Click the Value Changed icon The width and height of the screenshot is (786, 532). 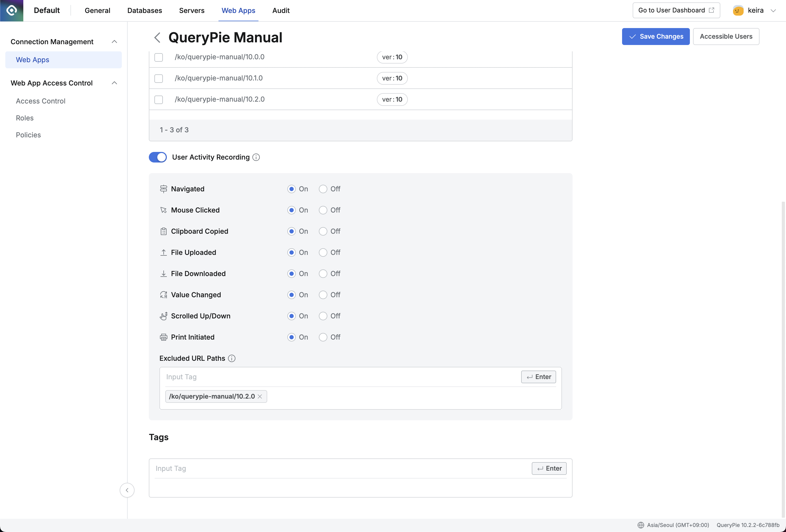point(163,295)
